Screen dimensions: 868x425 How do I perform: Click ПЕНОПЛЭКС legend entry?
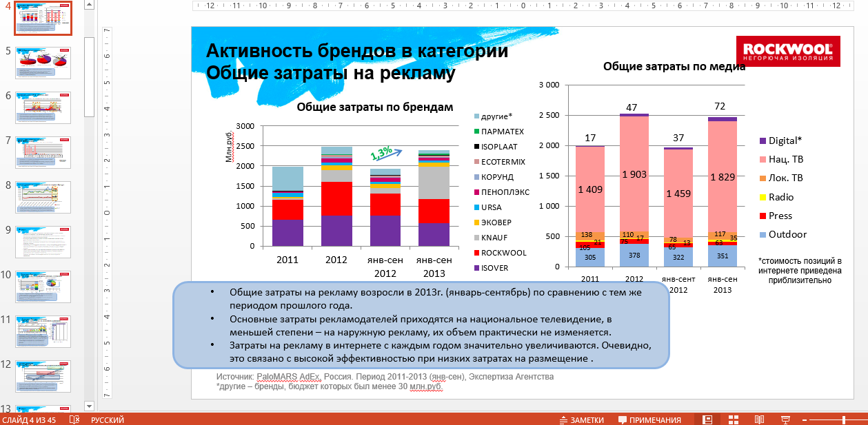[501, 192]
